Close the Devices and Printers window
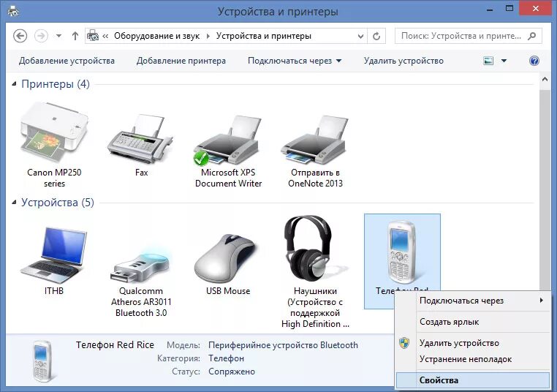Viewport: 557px width, 392px height. point(536,9)
